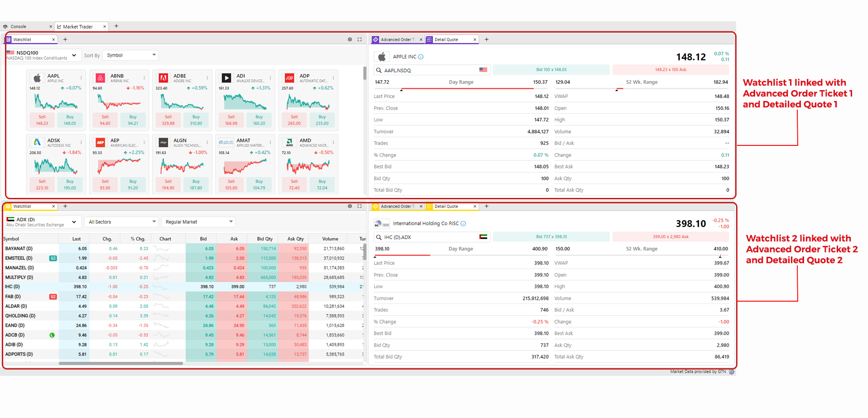This screenshot has width=868, height=418.
Task: Open the All Sectors dropdown
Action: [122, 222]
